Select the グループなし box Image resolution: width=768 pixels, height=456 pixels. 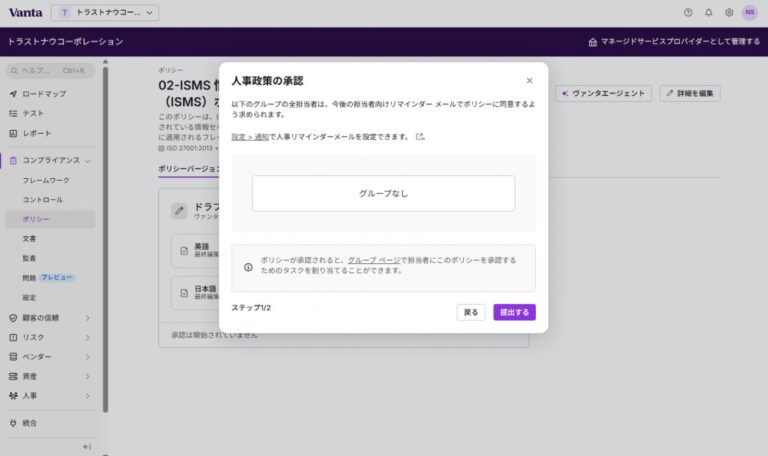(384, 193)
